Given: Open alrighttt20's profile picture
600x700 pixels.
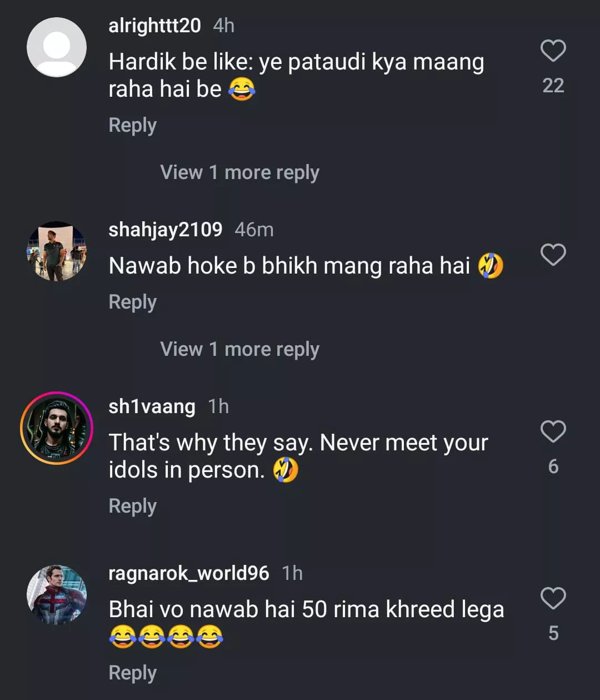Looking at the screenshot, I should point(57,47).
